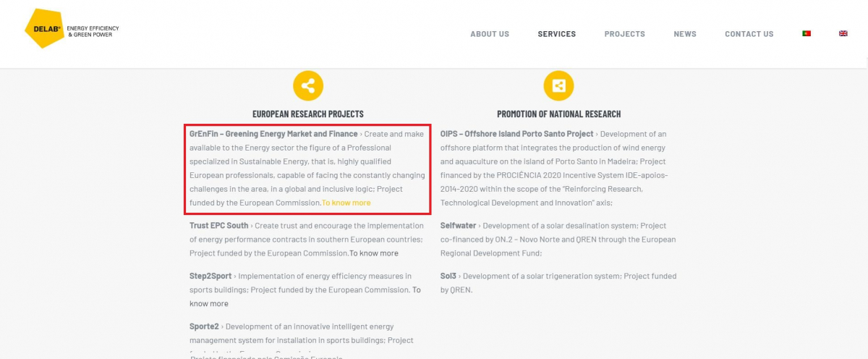Image resolution: width=868 pixels, height=359 pixels.
Task: Select the Step2Sport project heading
Action: tap(210, 276)
